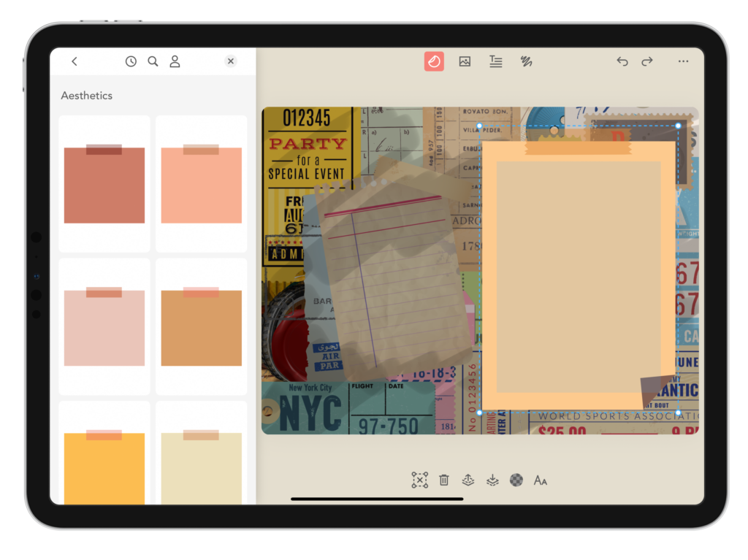Select the text tool
Viewport: 748px width, 560px height.
(x=496, y=61)
